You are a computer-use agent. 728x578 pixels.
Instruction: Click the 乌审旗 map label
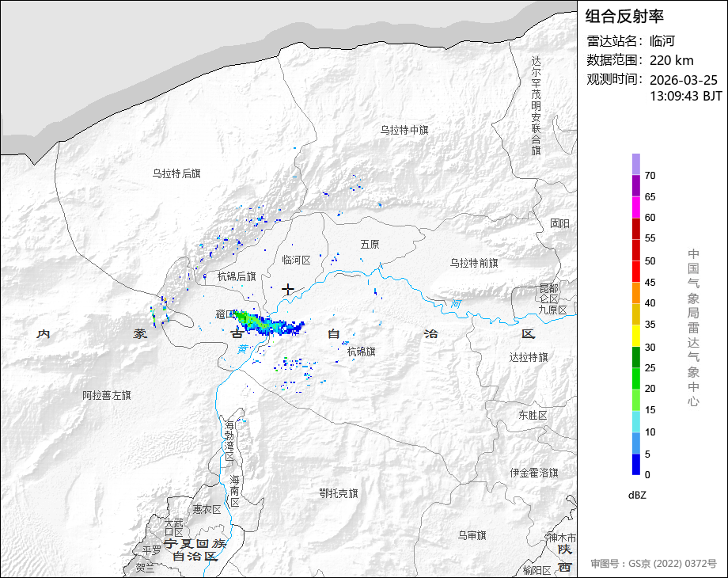pyautogui.click(x=472, y=536)
